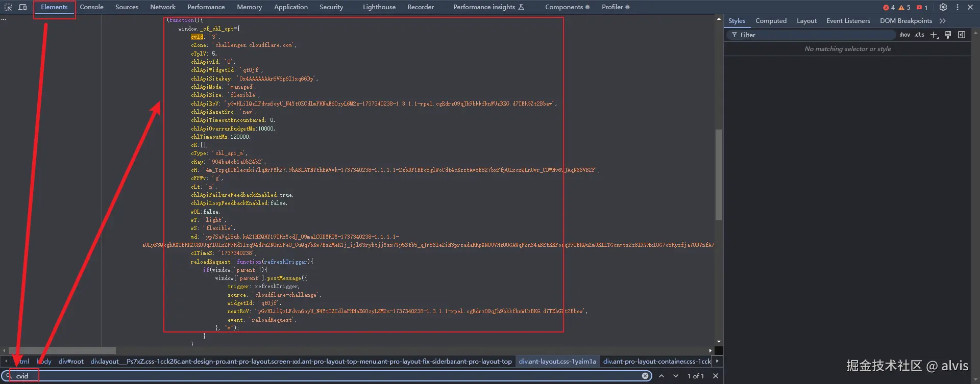
Task: Click the Elements horizontal scrollbar thumb
Action: click(62, 350)
